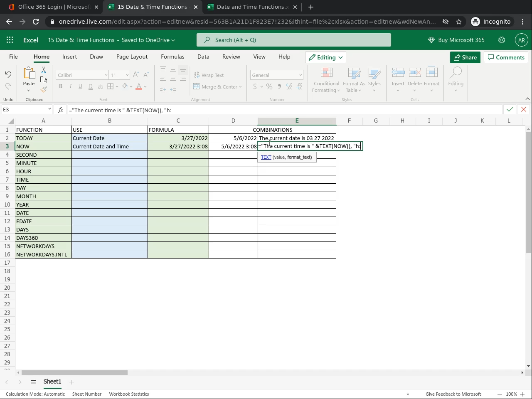The image size is (532, 399).
Task: Cancel formula entry with red X
Action: (523, 109)
